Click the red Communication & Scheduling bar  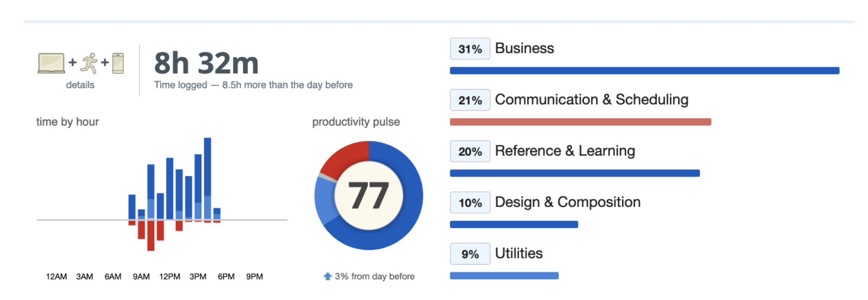tap(580, 122)
